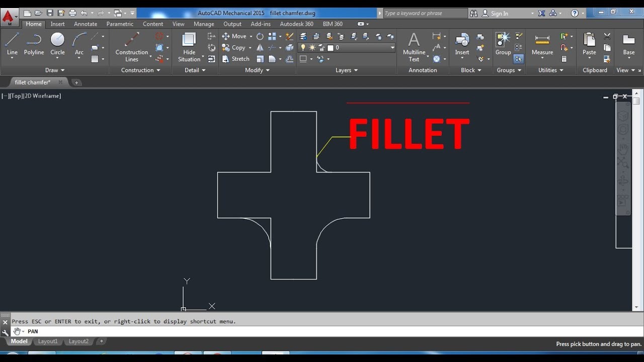Toggle layer on/off lightbulb icon

[x=303, y=48]
